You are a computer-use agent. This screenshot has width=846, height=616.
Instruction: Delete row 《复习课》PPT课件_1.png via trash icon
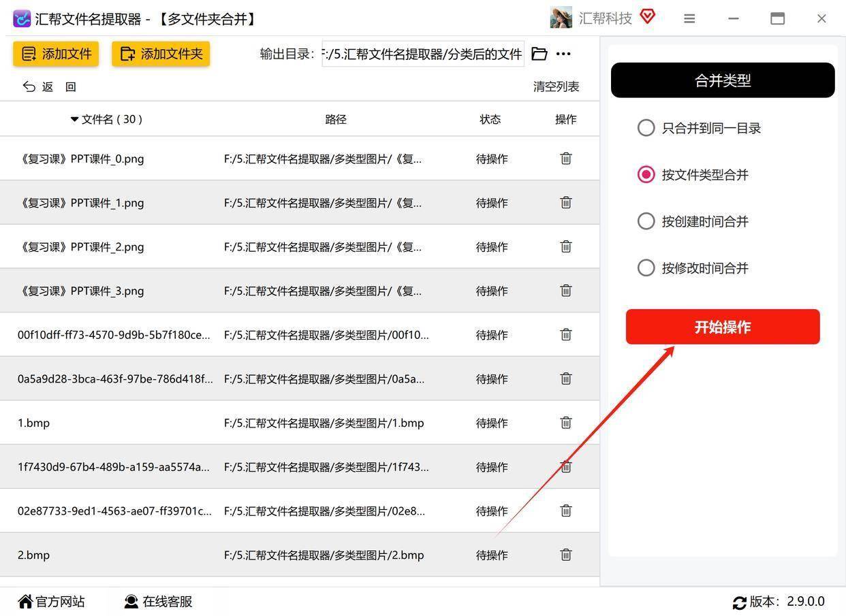[566, 202]
